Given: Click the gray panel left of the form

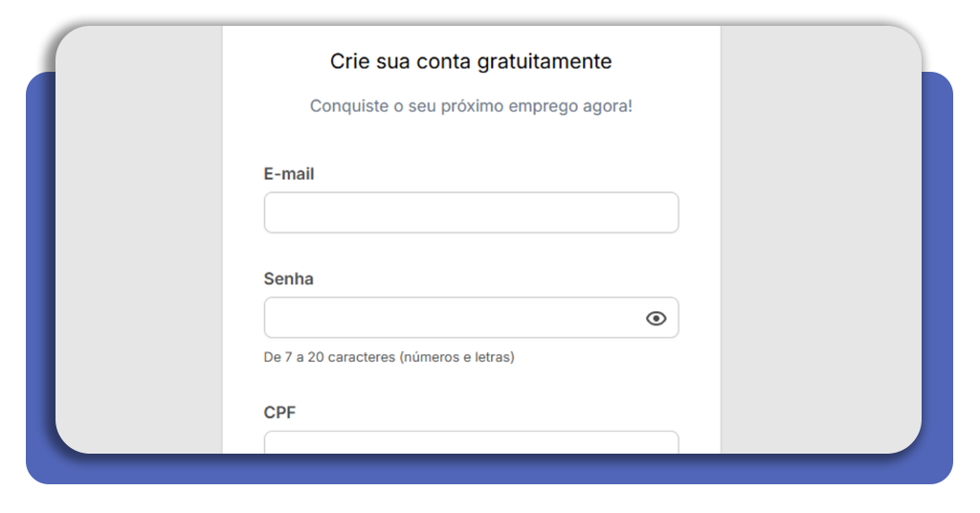Looking at the screenshot, I should [x=139, y=239].
